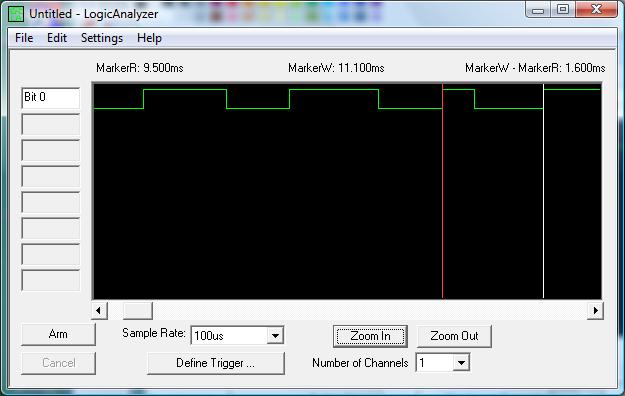Open the Define Trigger dialog
This screenshot has height=396, width=625.
(216, 363)
